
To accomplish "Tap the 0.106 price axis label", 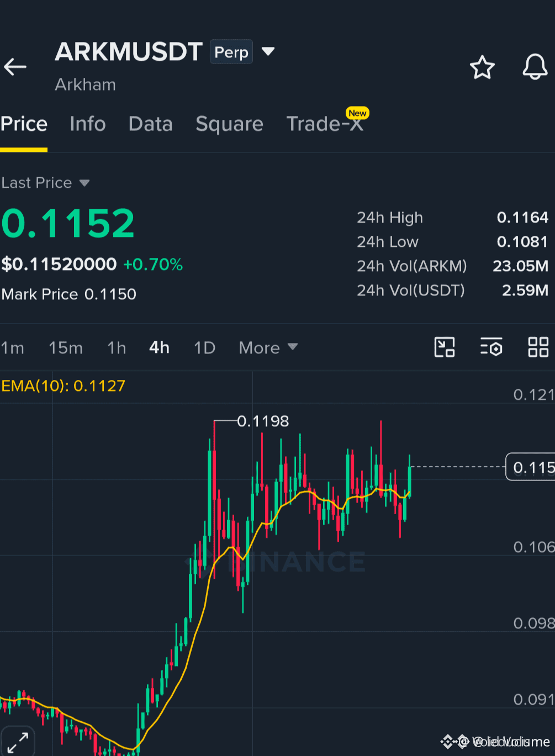I will 533,547.
